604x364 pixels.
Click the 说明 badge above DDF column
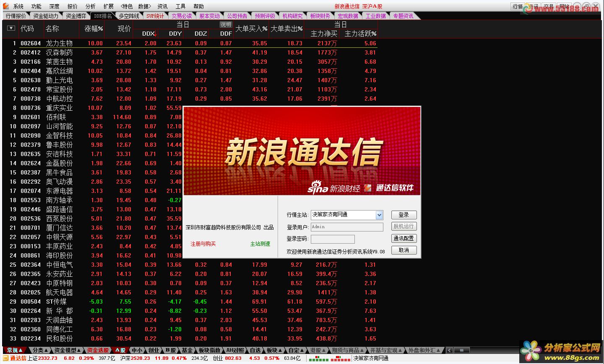pyautogui.click(x=226, y=24)
